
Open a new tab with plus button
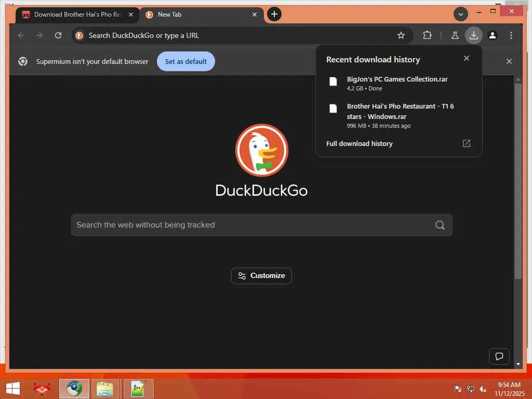[274, 14]
